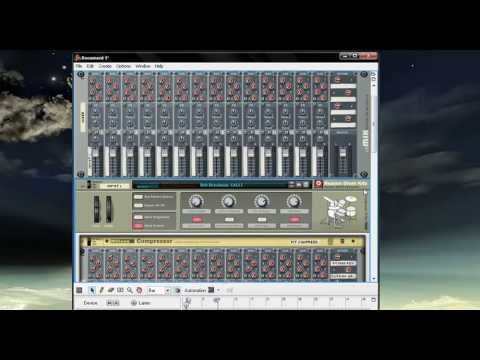Open the dropdown arrow next to Automation swatch
Screen dimensions: 480x360
[x=218, y=290]
